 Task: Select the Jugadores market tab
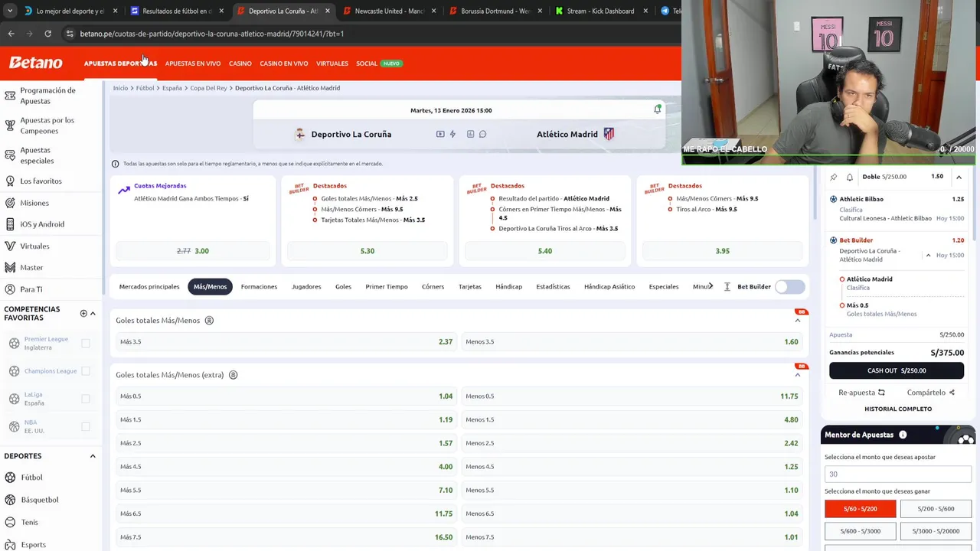pyautogui.click(x=306, y=287)
